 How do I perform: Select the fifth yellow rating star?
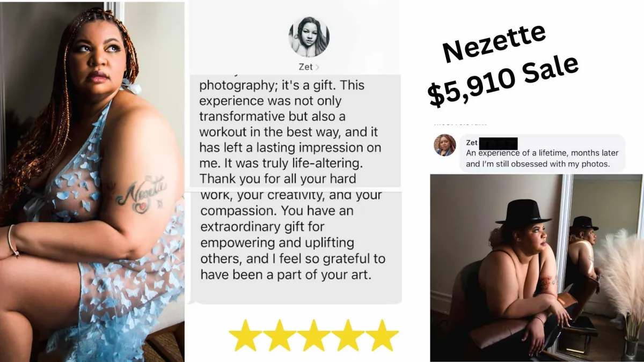click(x=382, y=335)
